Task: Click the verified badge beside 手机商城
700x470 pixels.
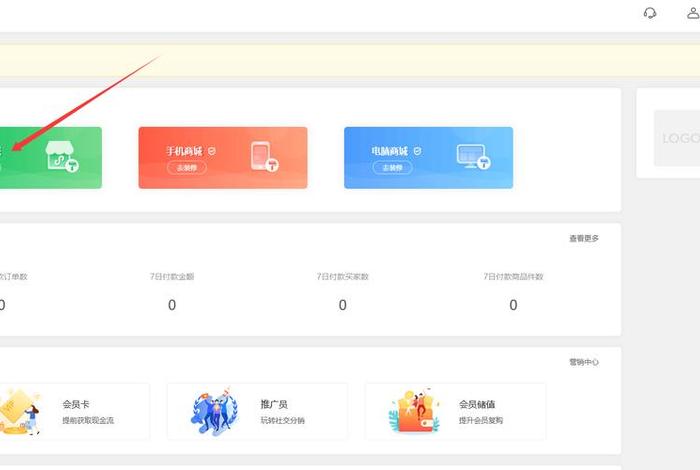Action: pyautogui.click(x=211, y=151)
